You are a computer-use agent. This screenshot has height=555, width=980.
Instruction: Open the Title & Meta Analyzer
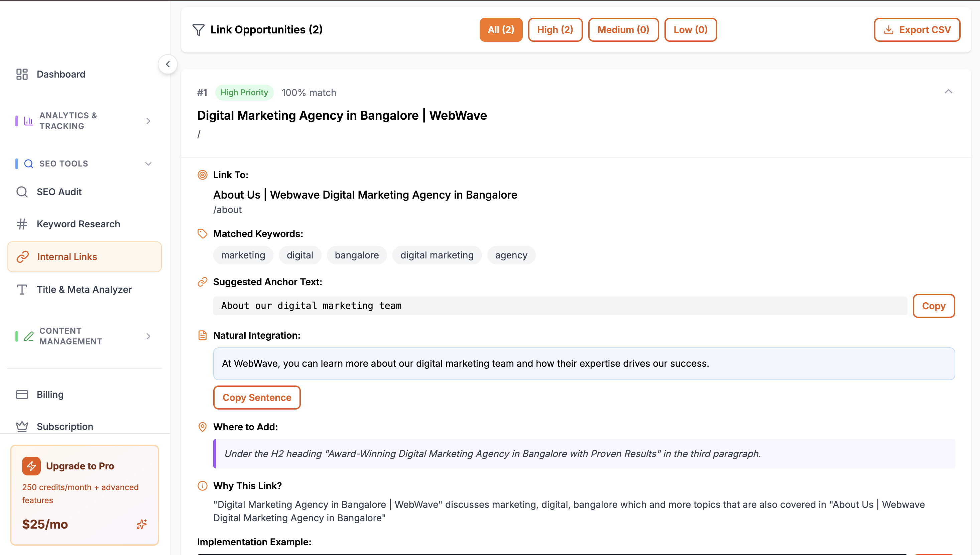(x=84, y=289)
